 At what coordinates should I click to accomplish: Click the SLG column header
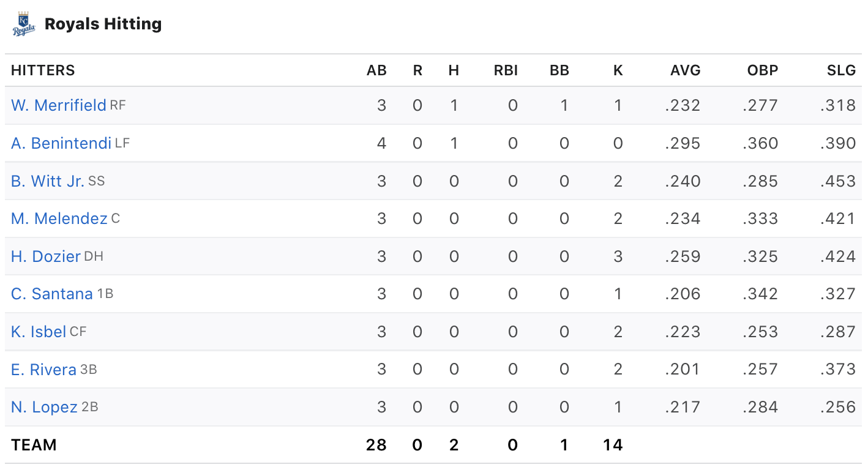point(840,70)
